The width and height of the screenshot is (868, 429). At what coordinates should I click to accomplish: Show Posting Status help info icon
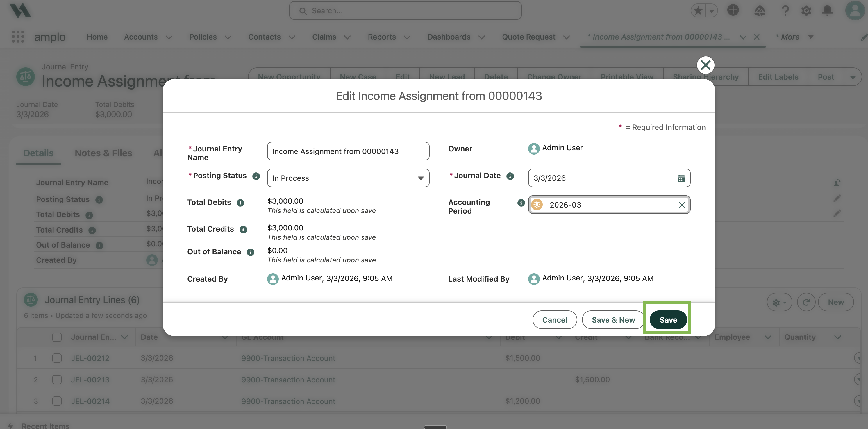point(256,176)
